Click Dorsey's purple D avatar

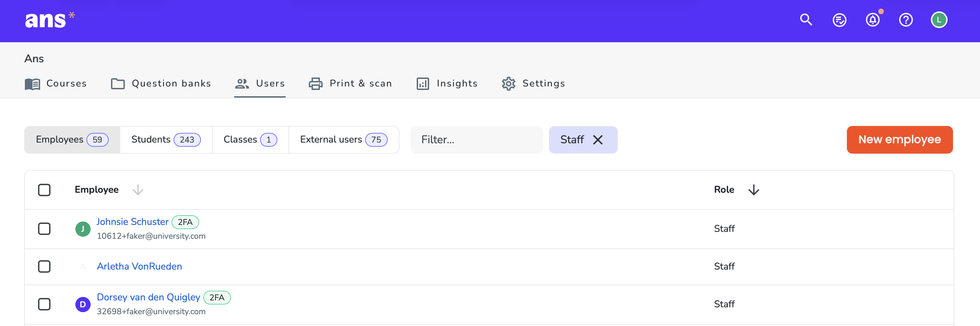[x=83, y=304]
